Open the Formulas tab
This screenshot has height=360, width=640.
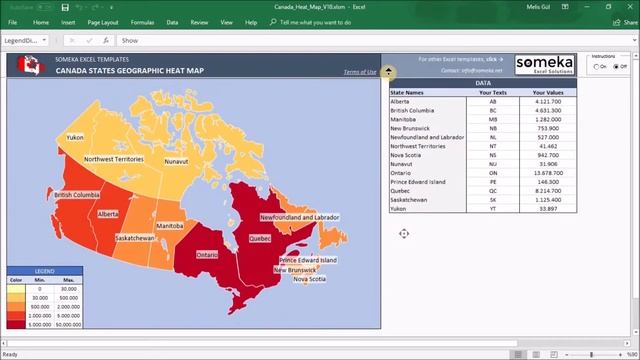tap(142, 22)
